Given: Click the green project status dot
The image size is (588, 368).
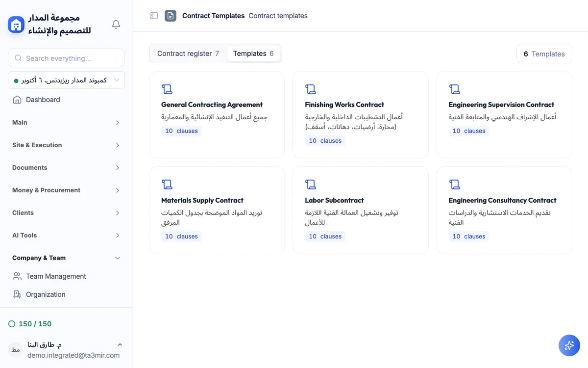Looking at the screenshot, I should pos(16,80).
